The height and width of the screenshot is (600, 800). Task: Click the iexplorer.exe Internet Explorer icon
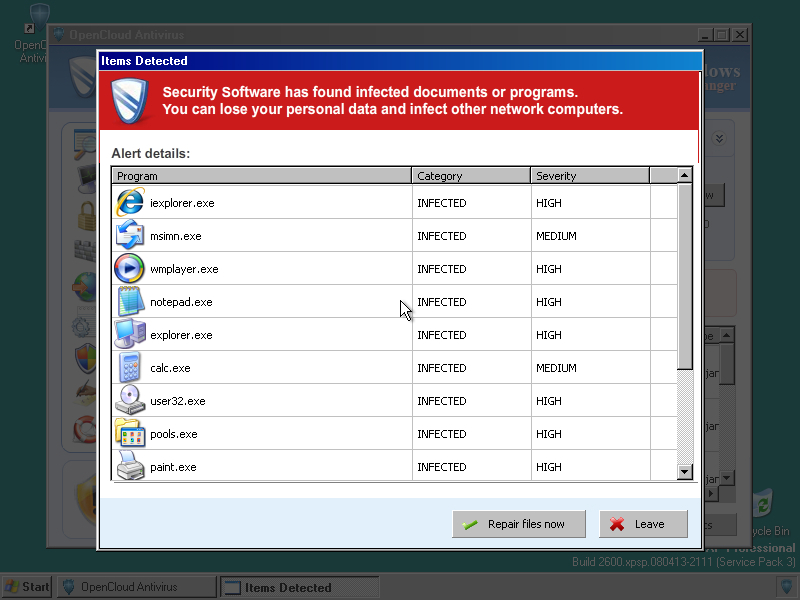point(130,202)
